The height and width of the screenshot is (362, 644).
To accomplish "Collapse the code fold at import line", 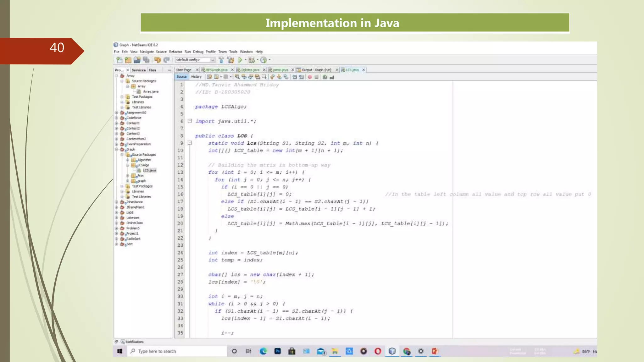I will pos(190,121).
